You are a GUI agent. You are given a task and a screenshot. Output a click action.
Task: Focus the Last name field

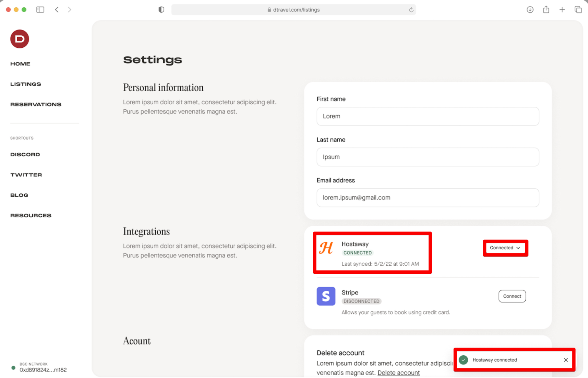(x=427, y=157)
